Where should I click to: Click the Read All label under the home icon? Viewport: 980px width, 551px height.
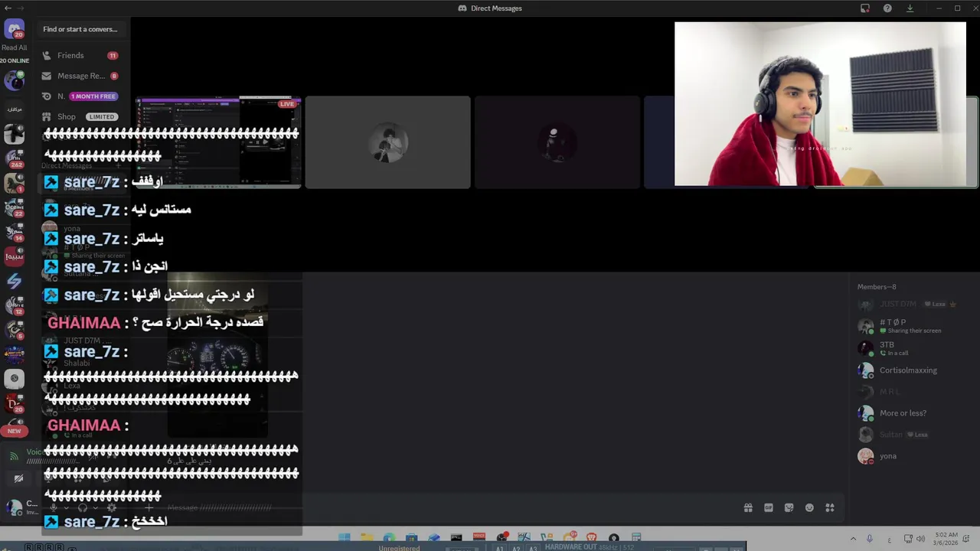point(14,47)
